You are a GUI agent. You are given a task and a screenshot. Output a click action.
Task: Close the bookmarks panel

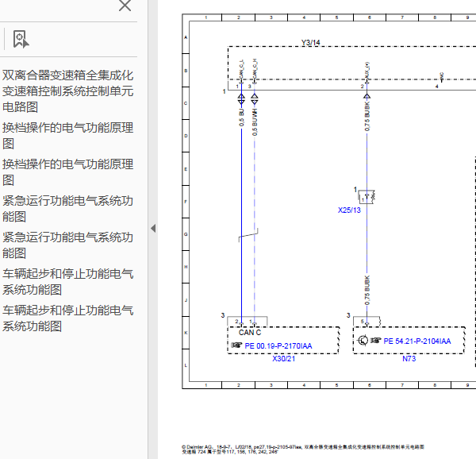click(x=125, y=6)
